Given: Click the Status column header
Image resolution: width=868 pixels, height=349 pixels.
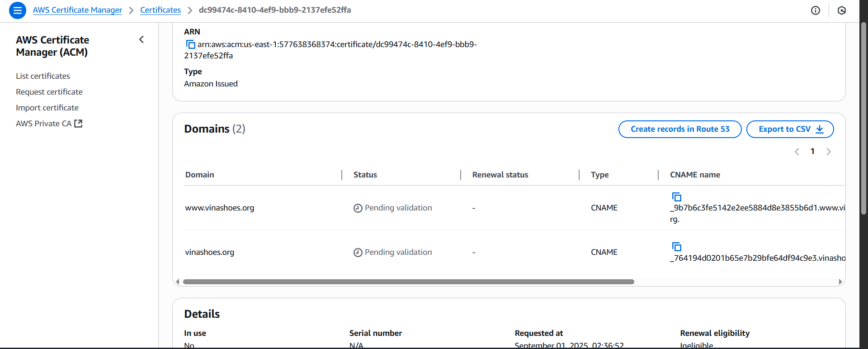Looking at the screenshot, I should click(365, 175).
